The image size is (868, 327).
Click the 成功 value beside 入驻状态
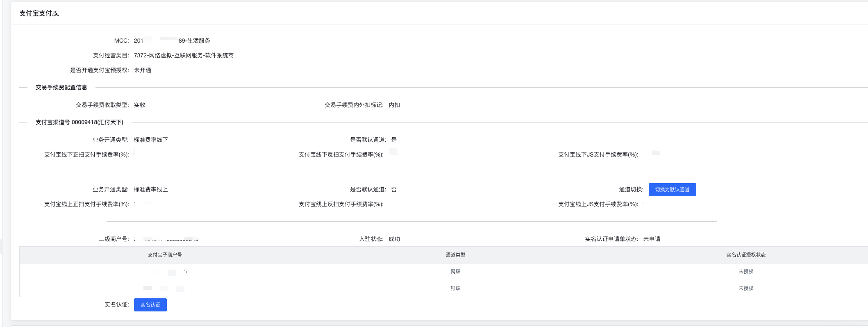(394, 239)
